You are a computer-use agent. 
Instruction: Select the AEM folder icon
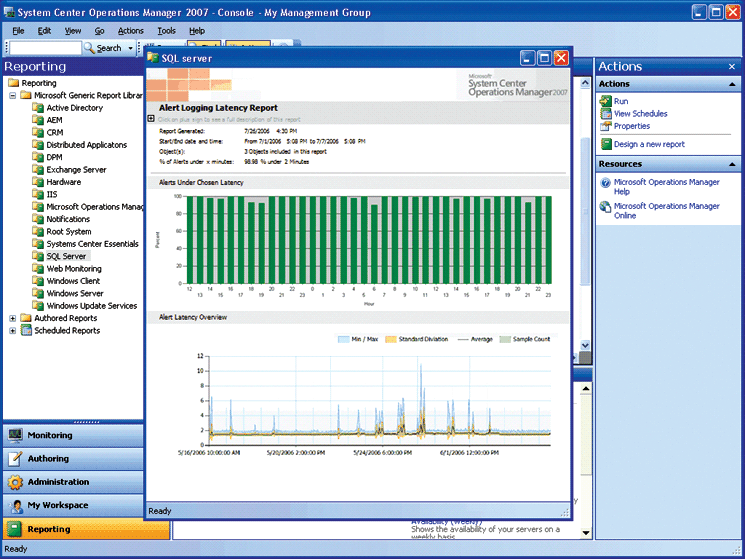tap(38, 120)
